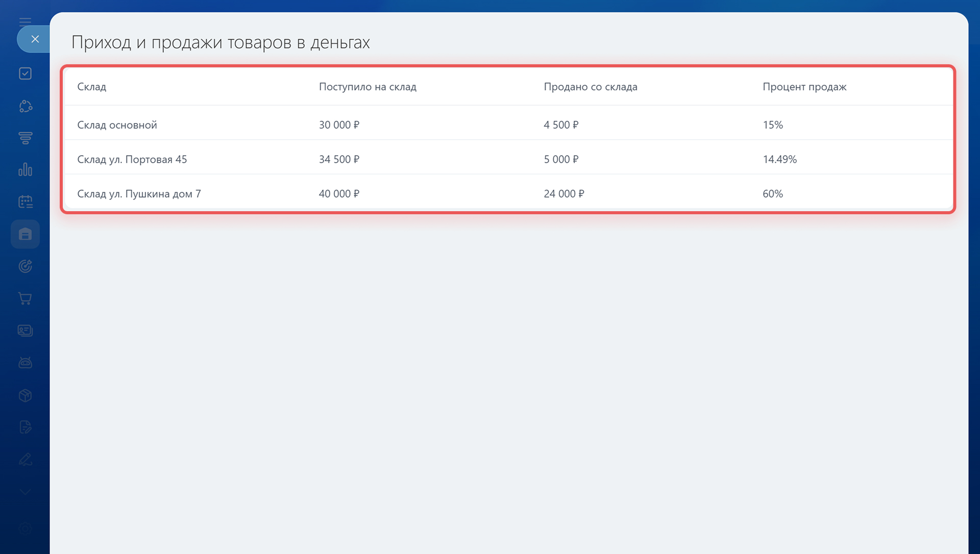Open the hamburger menu at top

coord(25,21)
